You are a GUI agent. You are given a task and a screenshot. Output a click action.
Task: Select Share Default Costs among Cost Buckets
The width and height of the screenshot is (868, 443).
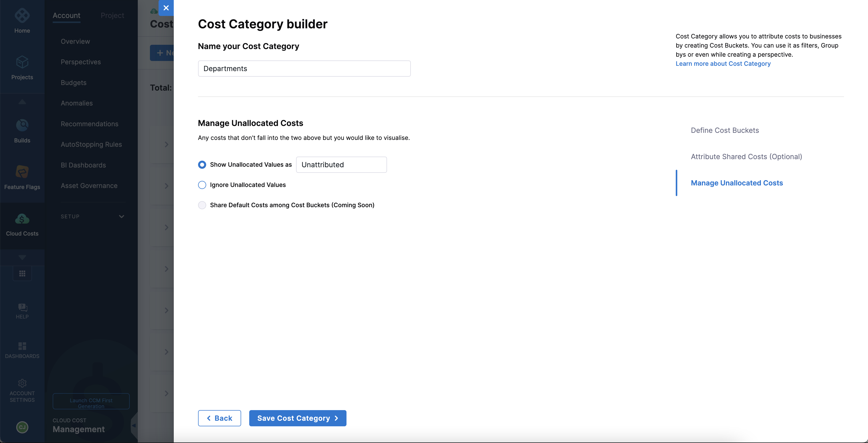[202, 205]
